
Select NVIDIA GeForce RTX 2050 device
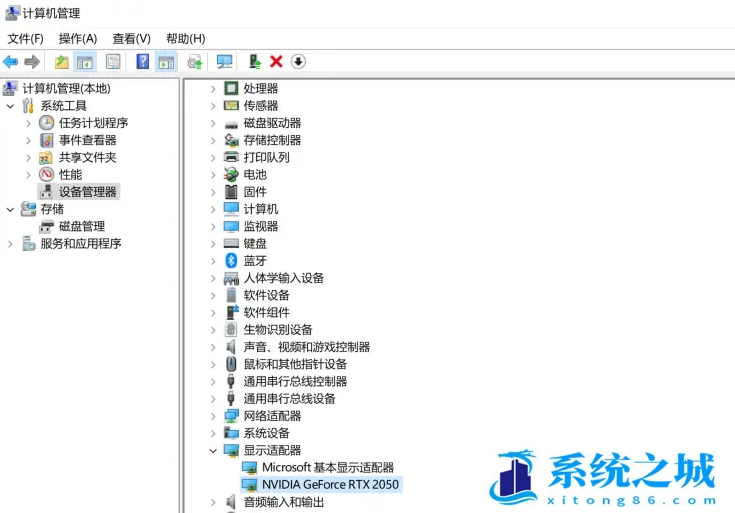pos(330,485)
